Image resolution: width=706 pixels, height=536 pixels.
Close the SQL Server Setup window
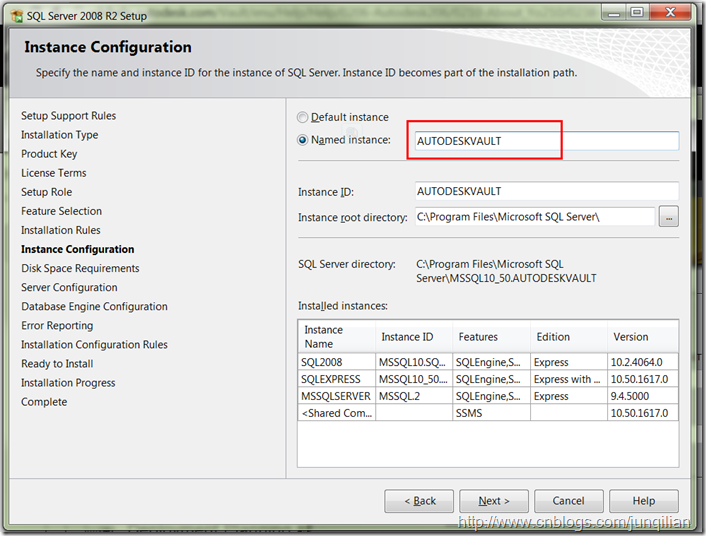[x=670, y=13]
